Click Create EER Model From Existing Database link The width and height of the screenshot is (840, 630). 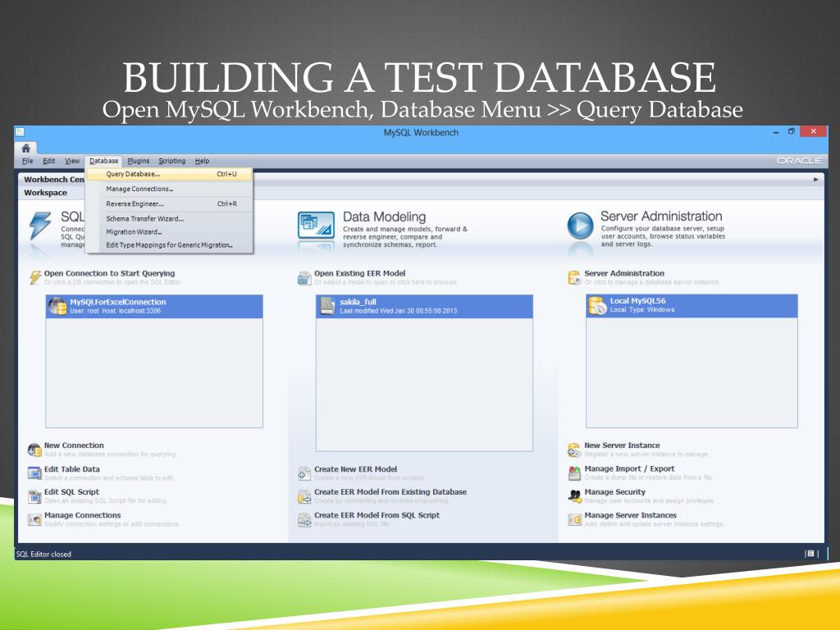390,492
